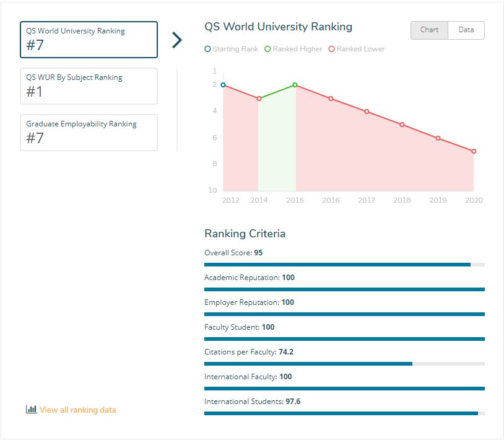Select the right chevron arrow next to ranking cards
Image resolution: width=504 pixels, height=440 pixels.
(x=177, y=40)
